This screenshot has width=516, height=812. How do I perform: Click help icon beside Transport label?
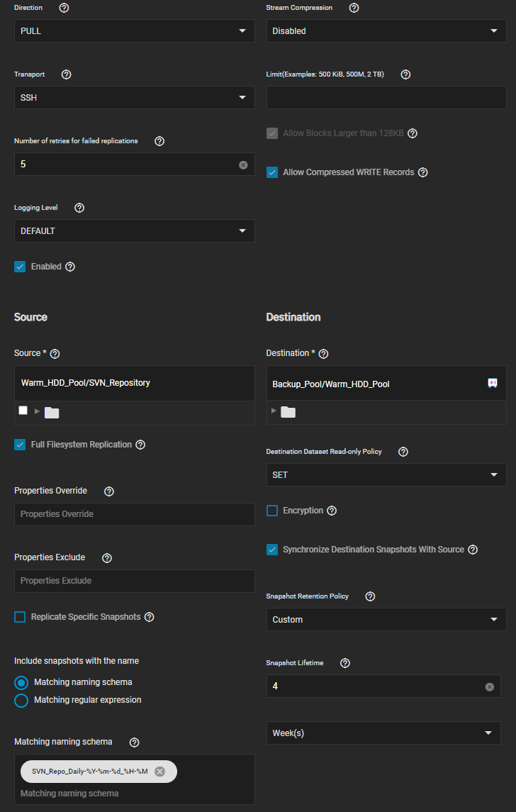pyautogui.click(x=67, y=74)
